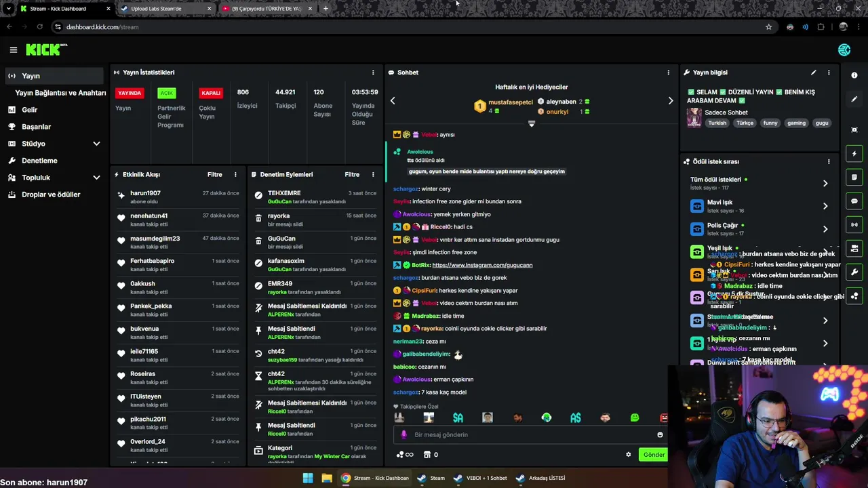Image resolution: width=868 pixels, height=488 pixels.
Task: Click the info icon in right sidebar
Action: click(x=854, y=75)
